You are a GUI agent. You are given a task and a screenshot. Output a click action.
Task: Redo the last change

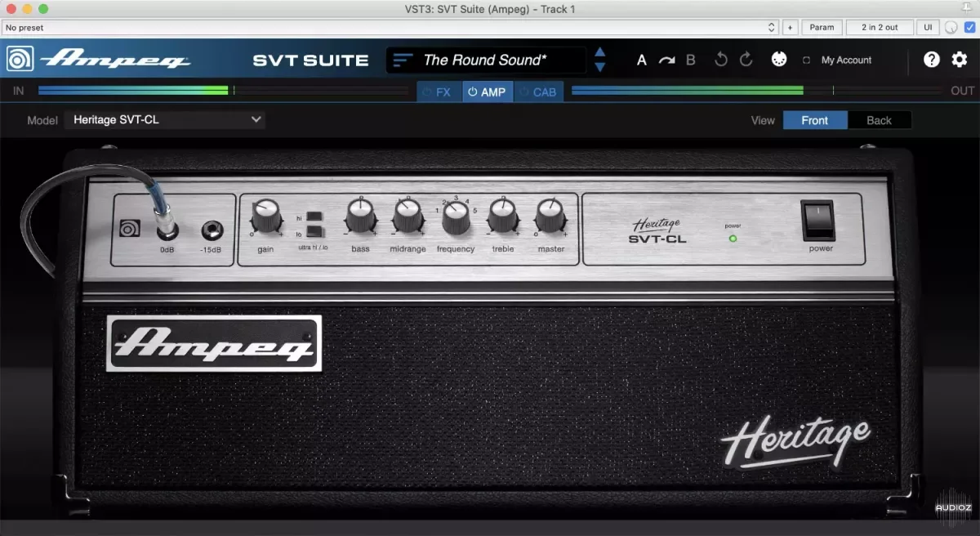[746, 60]
